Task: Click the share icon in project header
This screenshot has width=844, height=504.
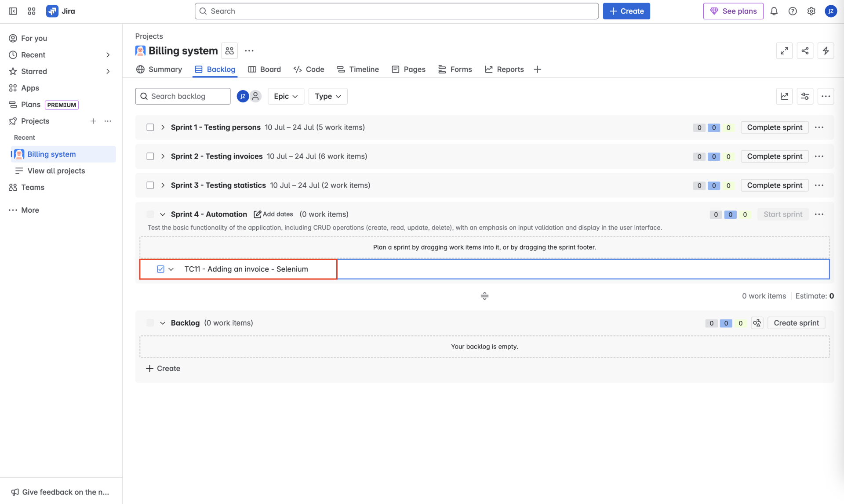Action: tap(805, 51)
